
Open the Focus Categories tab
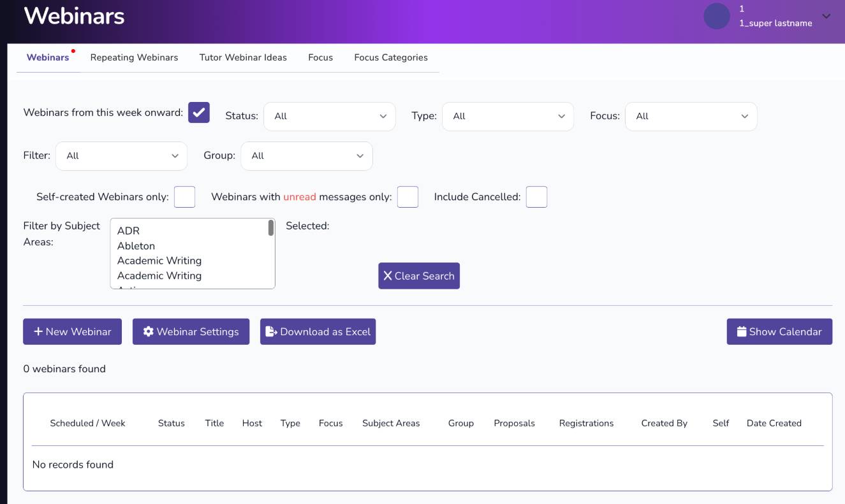pos(391,57)
